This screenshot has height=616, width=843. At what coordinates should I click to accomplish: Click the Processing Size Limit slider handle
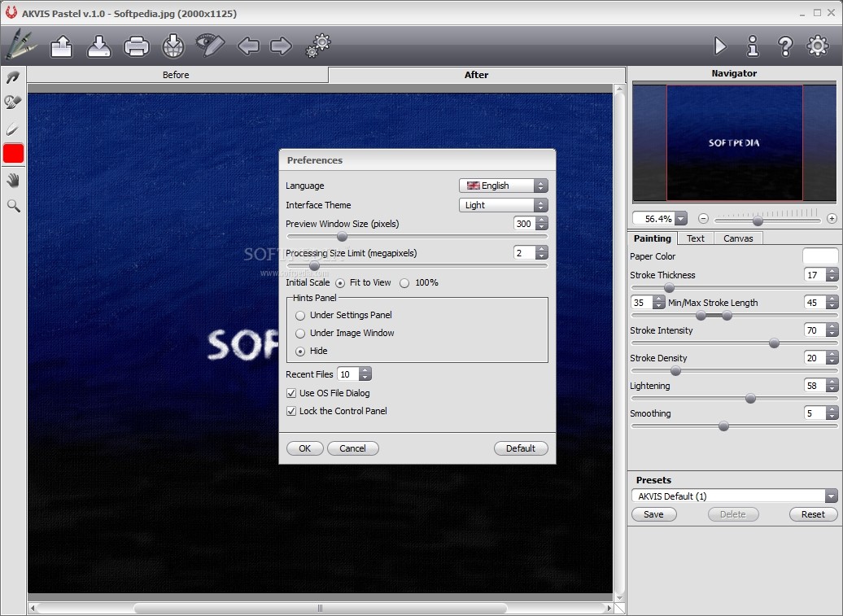click(x=315, y=265)
